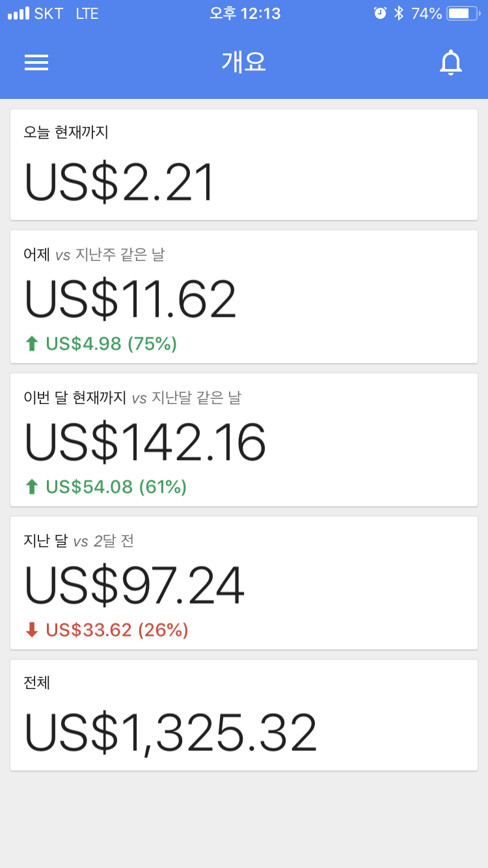This screenshot has height=868, width=488.
Task: Open the 이번 달 현재까지 earnings card
Action: click(244, 440)
